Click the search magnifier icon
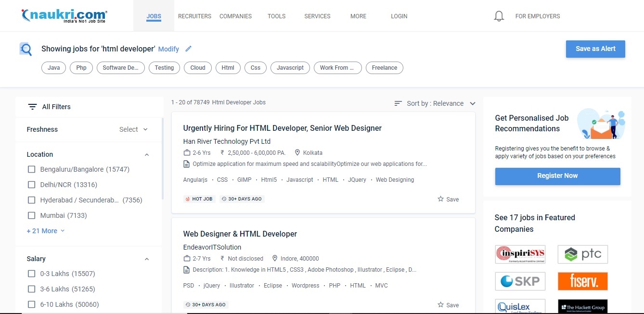The image size is (644, 314). tap(26, 49)
